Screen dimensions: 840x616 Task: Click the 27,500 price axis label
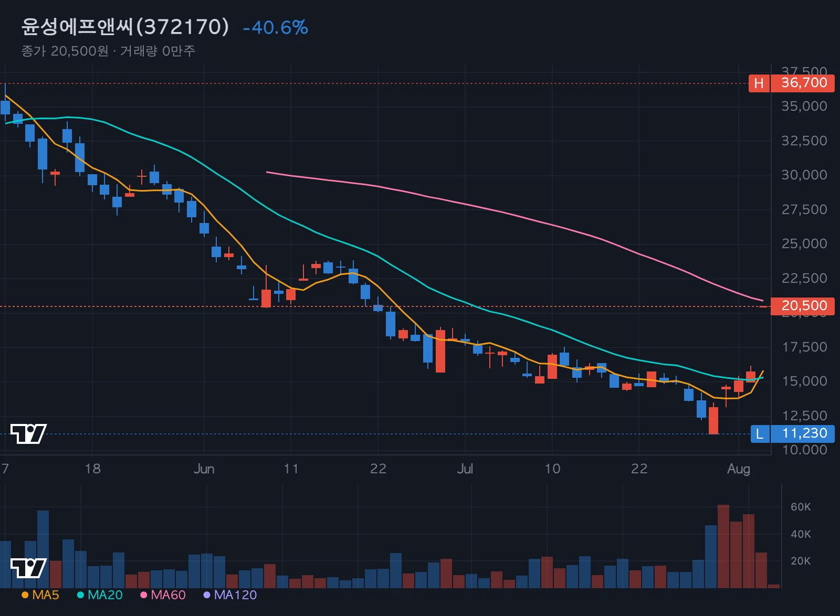804,209
